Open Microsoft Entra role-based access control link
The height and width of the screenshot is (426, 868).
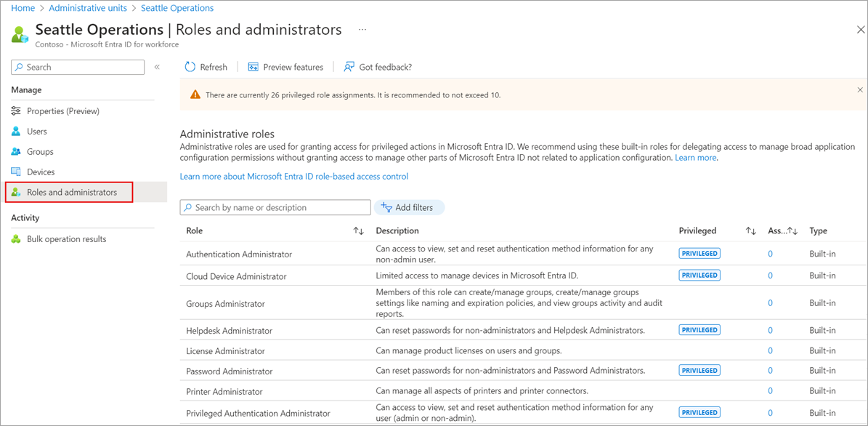tap(294, 177)
